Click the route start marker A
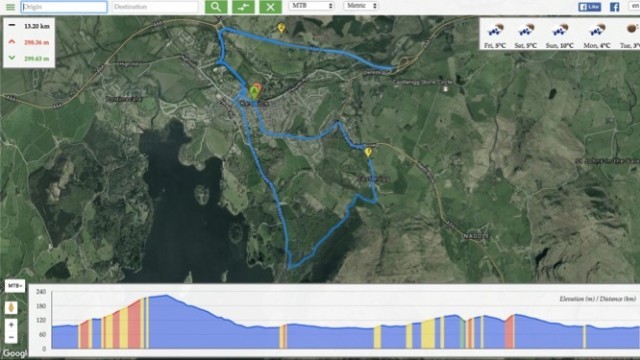The image size is (640, 360). [255, 91]
